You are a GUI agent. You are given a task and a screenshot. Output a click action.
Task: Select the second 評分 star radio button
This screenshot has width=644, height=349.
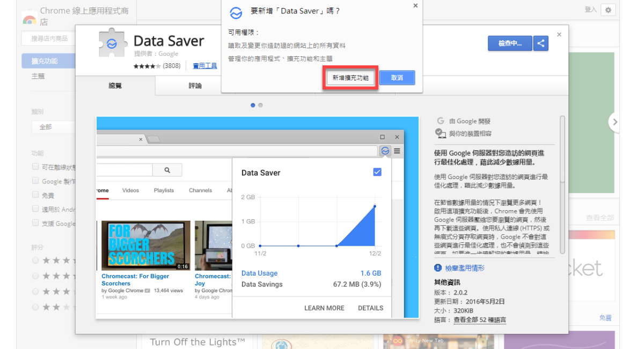coord(35,276)
